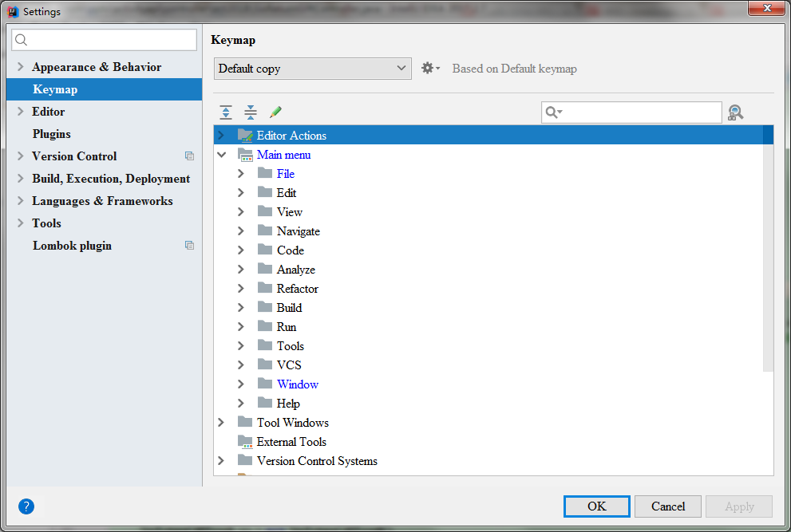Click Find Actions by Shortcut icon
791x532 pixels.
[735, 112]
